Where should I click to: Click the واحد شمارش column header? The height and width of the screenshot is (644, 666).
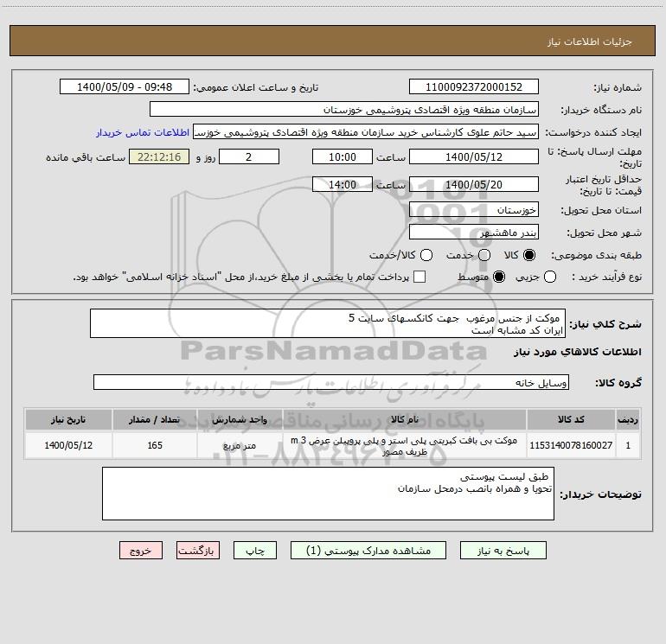tap(240, 419)
